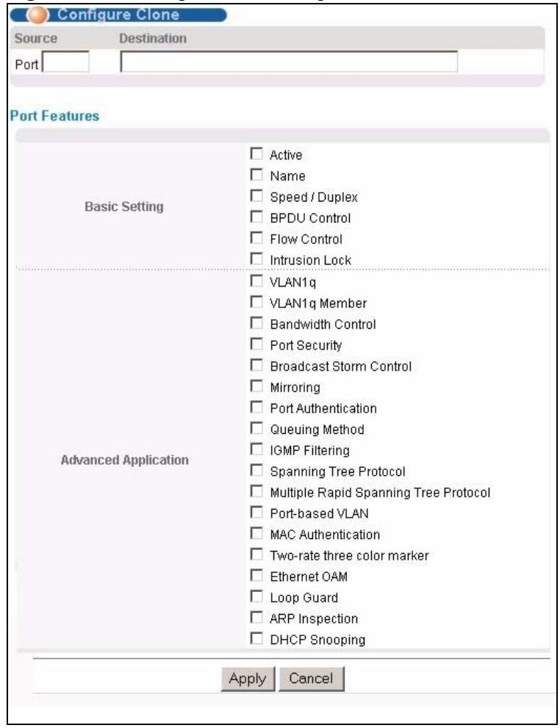Enable the Active checkbox
The image size is (560, 728).
tap(256, 154)
